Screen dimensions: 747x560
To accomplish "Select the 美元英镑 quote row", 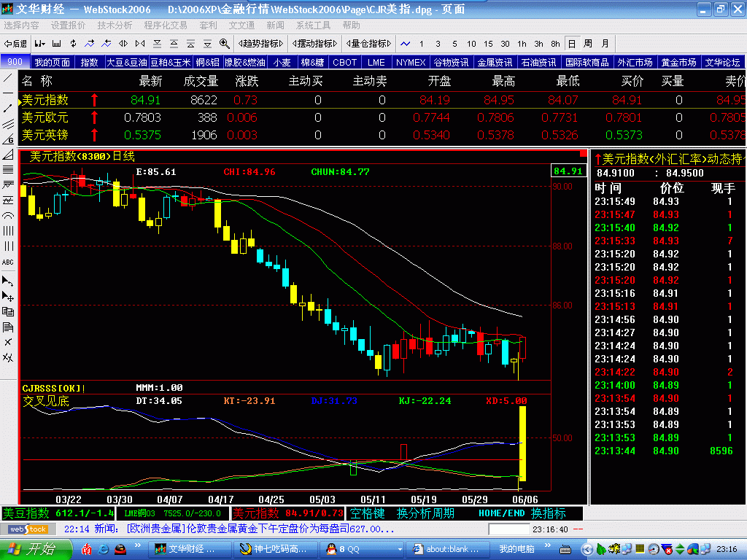I will (x=382, y=135).
